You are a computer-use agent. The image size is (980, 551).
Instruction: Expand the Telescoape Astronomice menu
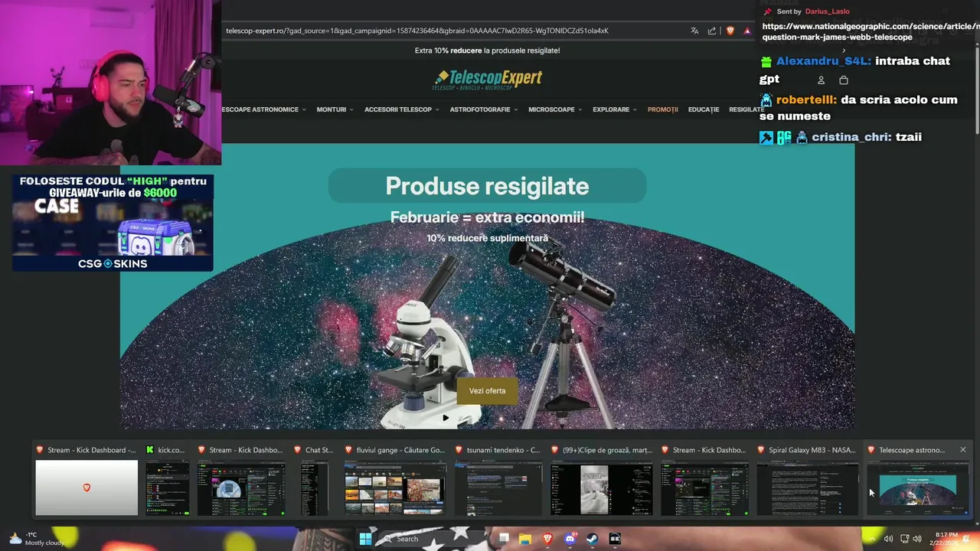pyautogui.click(x=264, y=109)
